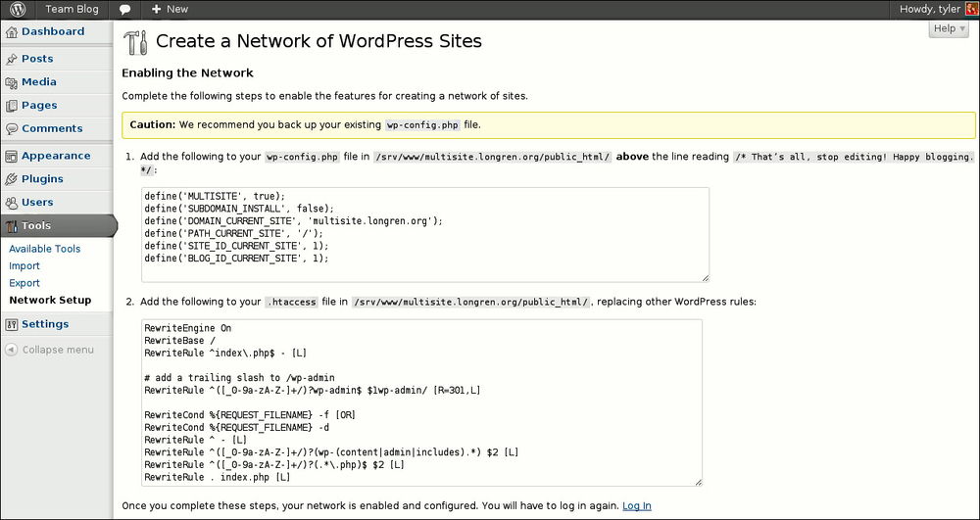
Task: Click the Posts pushpin icon
Action: [x=11, y=60]
